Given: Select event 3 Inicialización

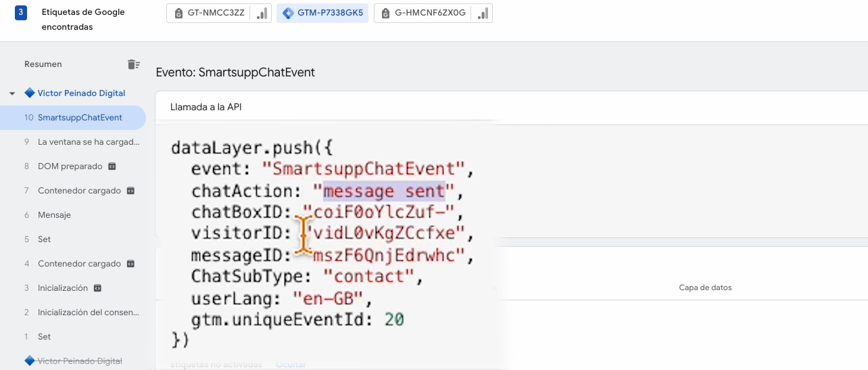Looking at the screenshot, I should pyautogui.click(x=73, y=288).
